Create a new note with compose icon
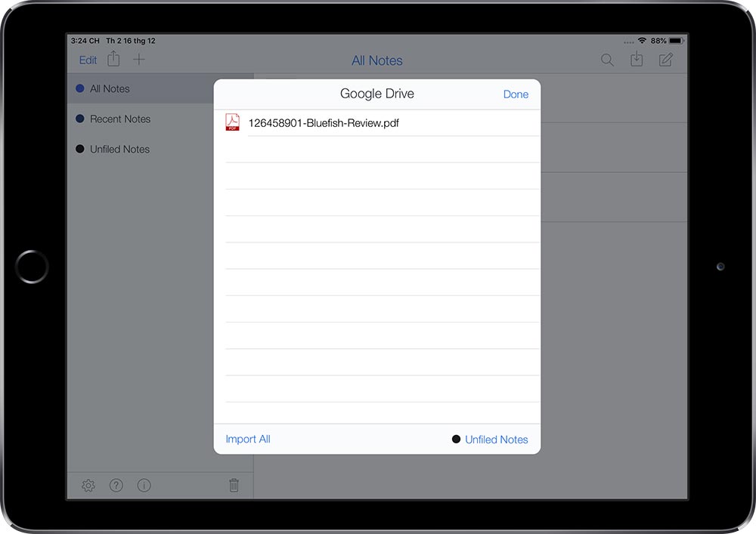The width and height of the screenshot is (756, 534). (x=666, y=60)
